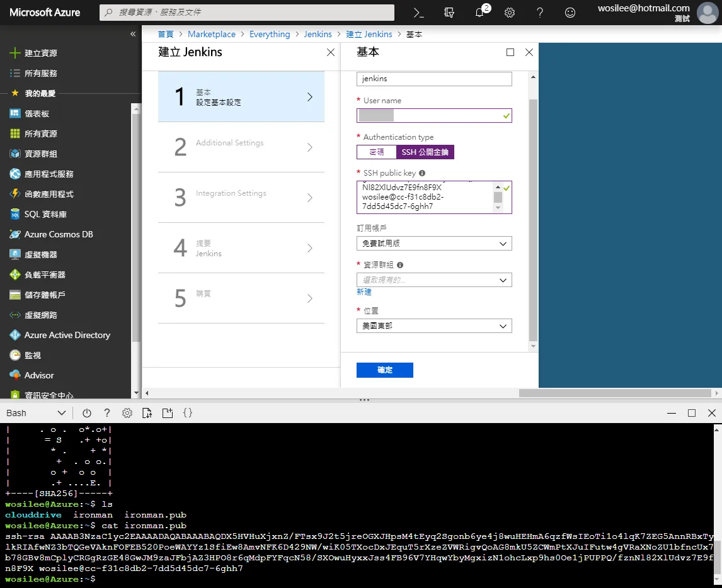Collapse the left sidebar menu
This screenshot has height=588, width=722.
click(x=133, y=34)
